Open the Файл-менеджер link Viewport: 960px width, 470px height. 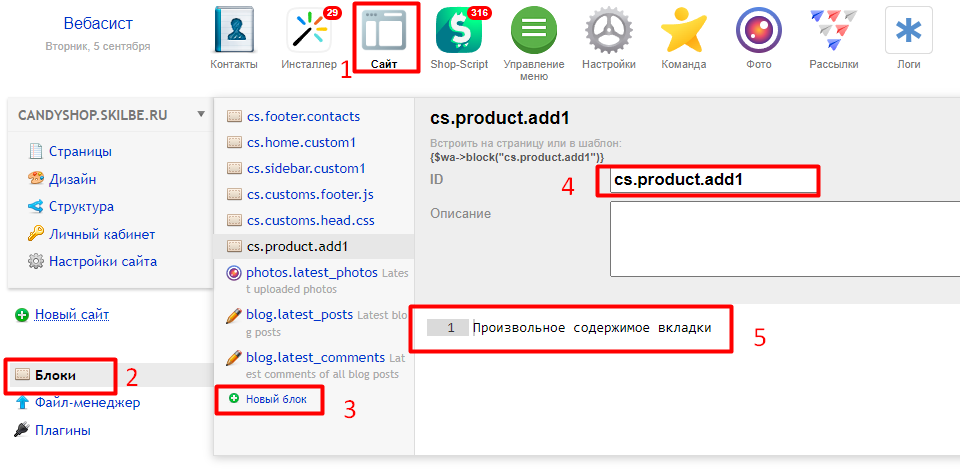[x=87, y=403]
